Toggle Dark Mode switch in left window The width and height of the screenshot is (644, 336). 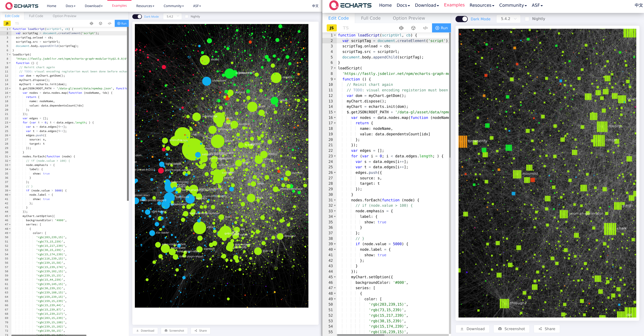[137, 16]
